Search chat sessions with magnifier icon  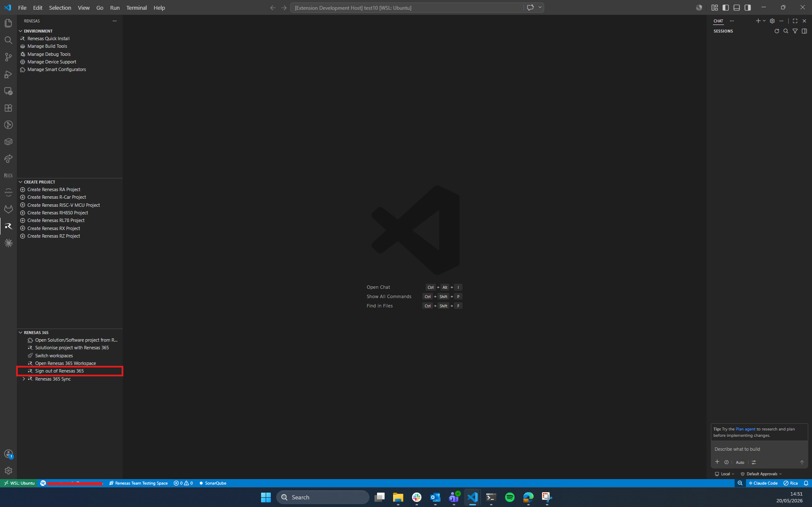(786, 31)
